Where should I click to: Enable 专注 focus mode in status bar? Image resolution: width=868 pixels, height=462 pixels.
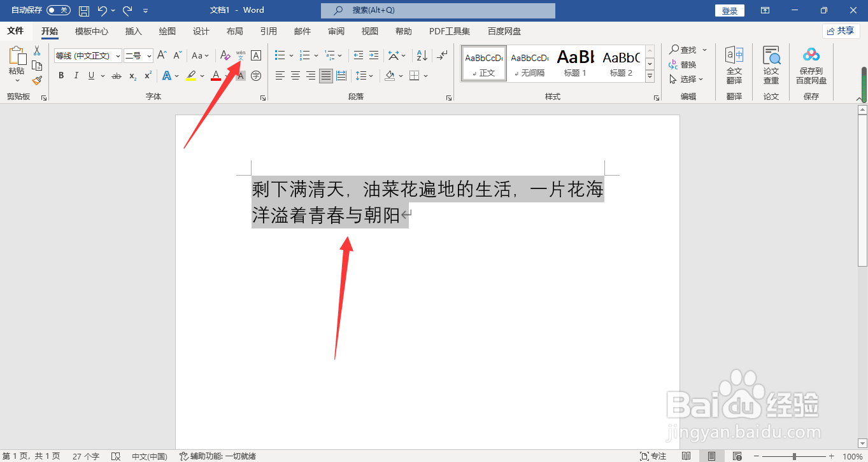point(652,456)
